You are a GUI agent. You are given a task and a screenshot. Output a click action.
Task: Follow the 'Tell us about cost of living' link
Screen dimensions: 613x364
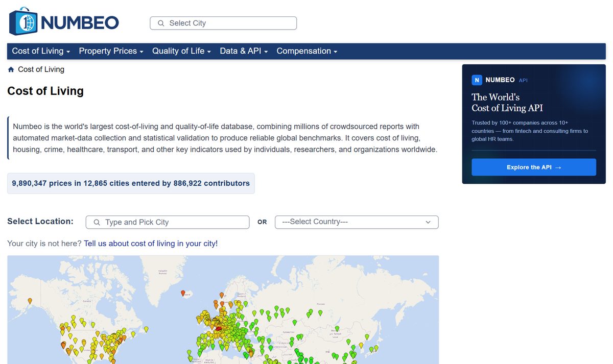coord(151,244)
